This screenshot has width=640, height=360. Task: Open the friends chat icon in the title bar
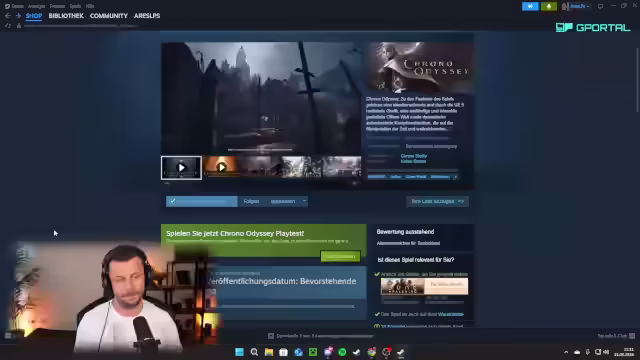click(x=600, y=6)
